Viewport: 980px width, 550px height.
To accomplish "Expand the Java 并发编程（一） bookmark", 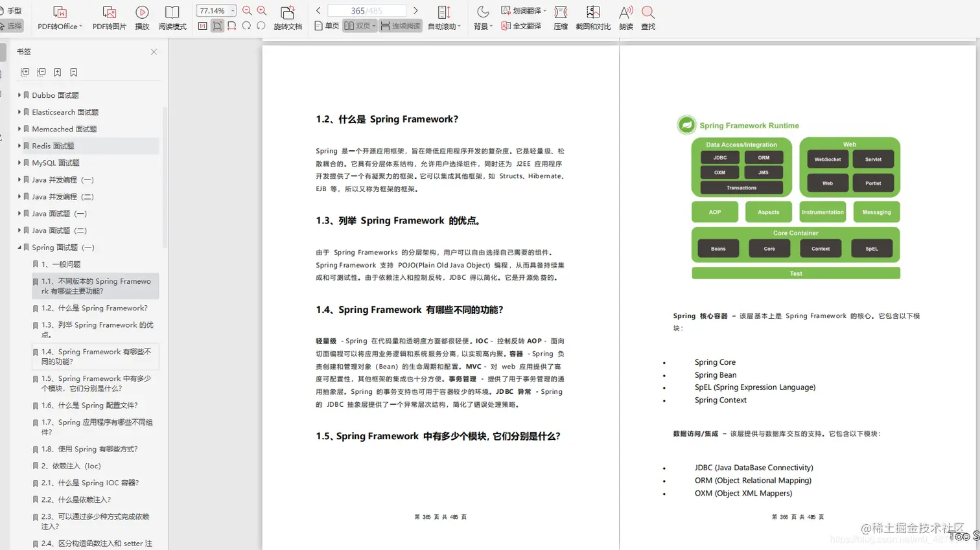I will point(19,179).
